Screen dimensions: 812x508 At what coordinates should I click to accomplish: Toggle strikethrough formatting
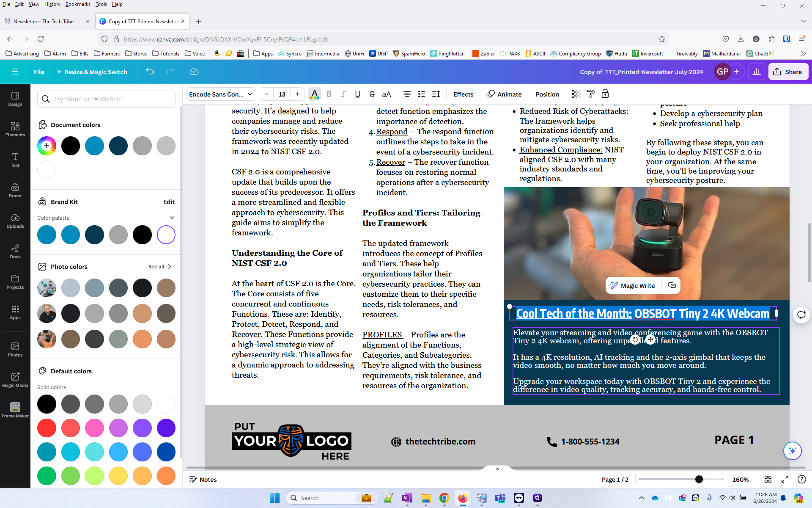pyautogui.click(x=372, y=94)
